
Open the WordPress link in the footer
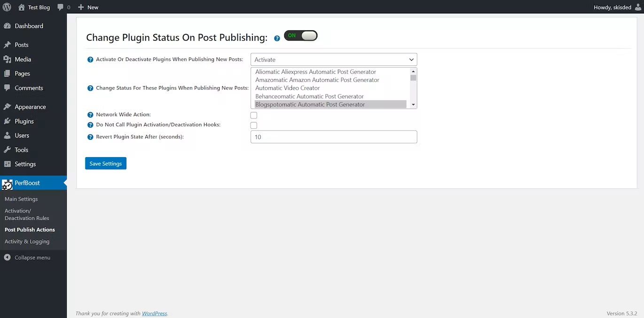155,313
